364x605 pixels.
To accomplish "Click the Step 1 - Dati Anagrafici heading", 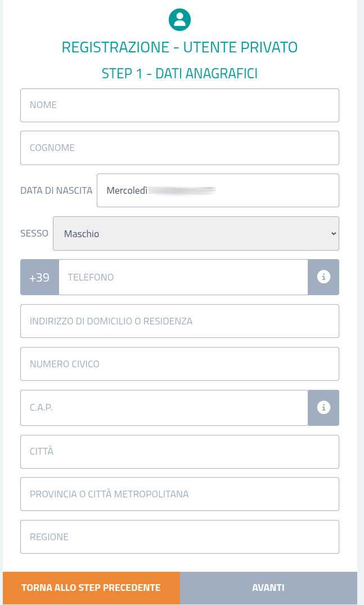I will tap(179, 73).
